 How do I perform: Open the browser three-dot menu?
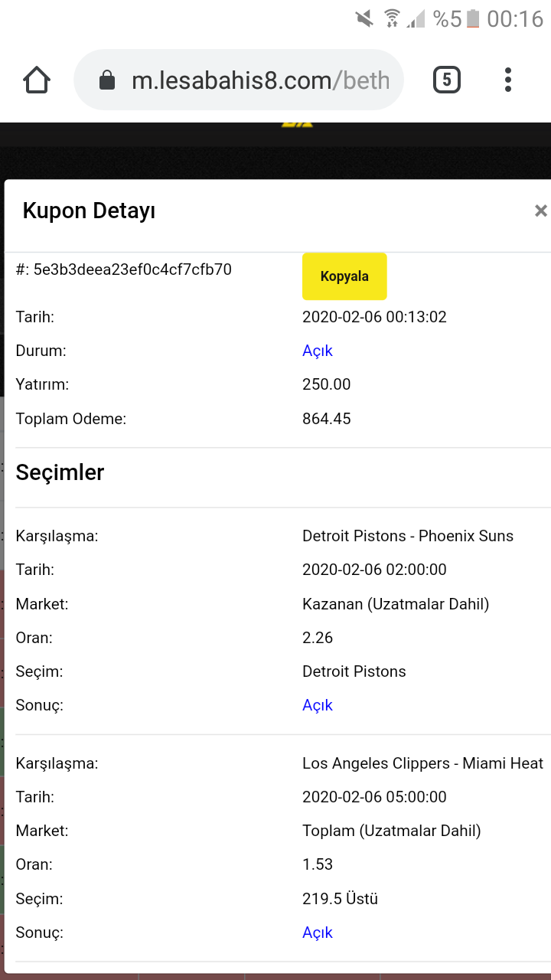[508, 80]
